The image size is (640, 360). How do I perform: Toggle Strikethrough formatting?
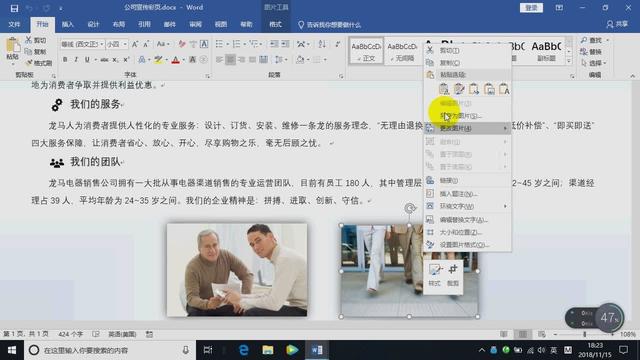pyautogui.click(x=104, y=60)
